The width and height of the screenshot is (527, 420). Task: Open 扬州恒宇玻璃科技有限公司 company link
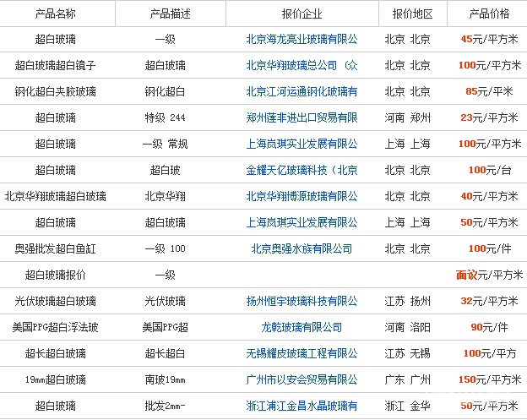tap(302, 301)
